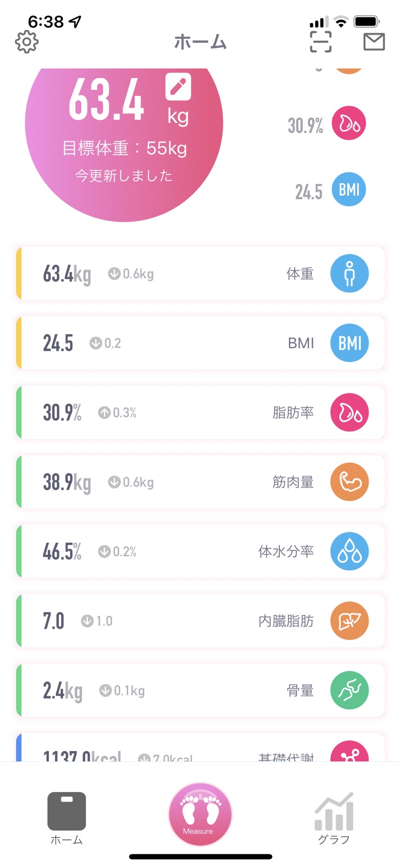401x868 pixels.
Task: Select the 筋肉量 muscle arm icon
Action: (349, 482)
